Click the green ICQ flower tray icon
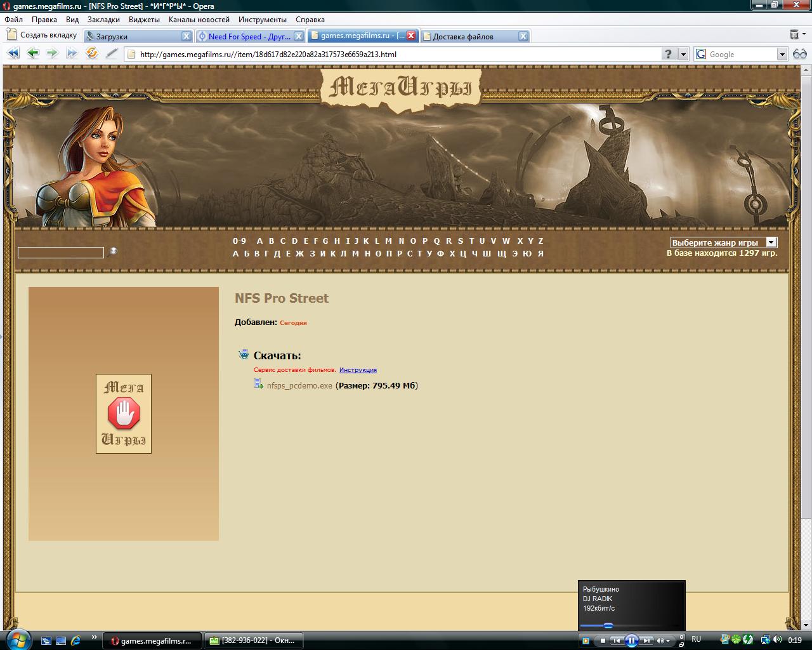Viewport: 812px width, 650px height. [736, 640]
